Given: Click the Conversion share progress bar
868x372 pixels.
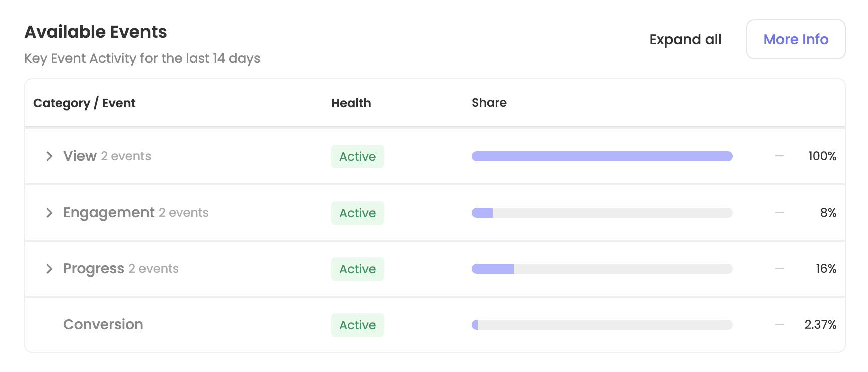Looking at the screenshot, I should 602,325.
